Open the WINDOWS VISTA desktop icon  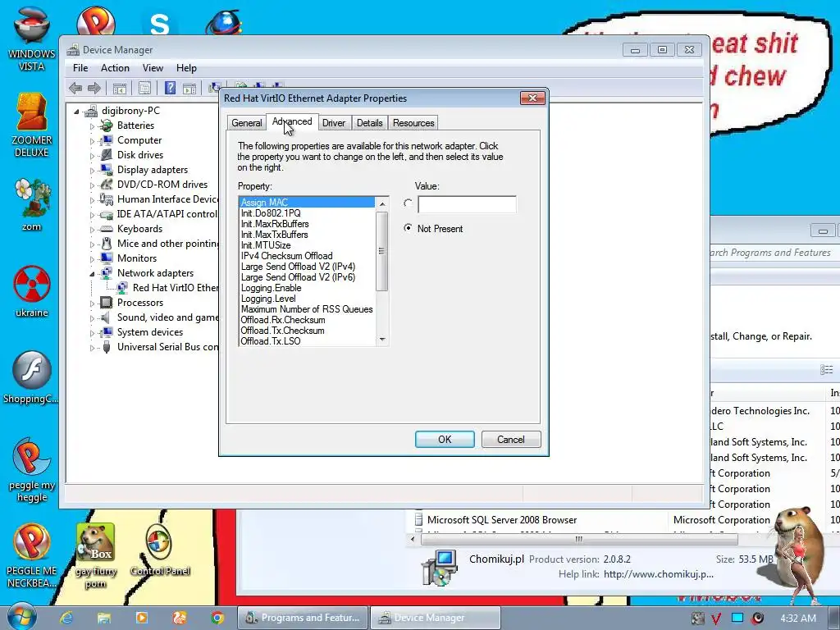click(31, 39)
